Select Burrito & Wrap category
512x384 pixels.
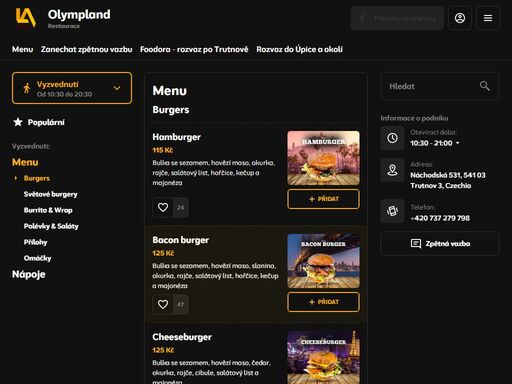coord(48,210)
